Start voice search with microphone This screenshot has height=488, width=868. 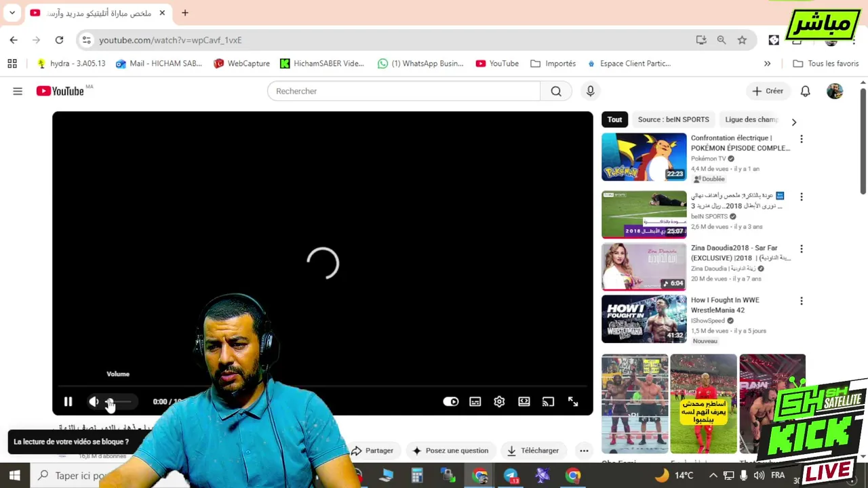point(591,91)
